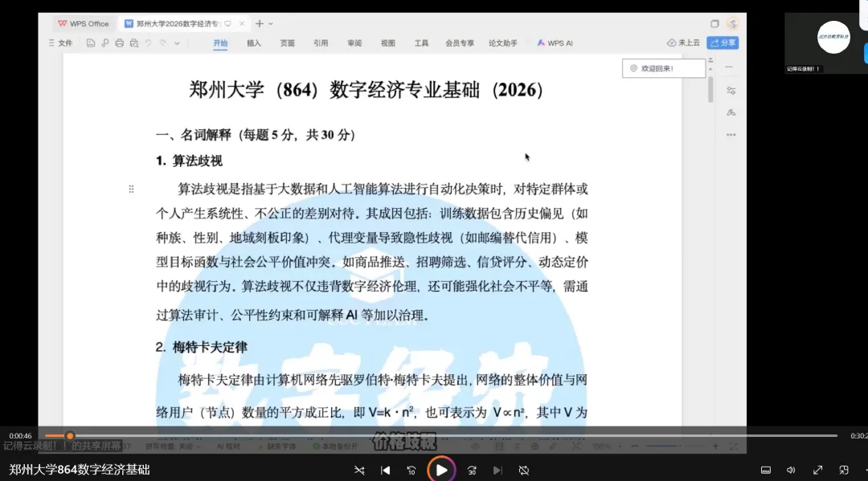This screenshot has height=481, width=868.
Task: Click the orange playhead on the progress bar
Action: point(70,436)
